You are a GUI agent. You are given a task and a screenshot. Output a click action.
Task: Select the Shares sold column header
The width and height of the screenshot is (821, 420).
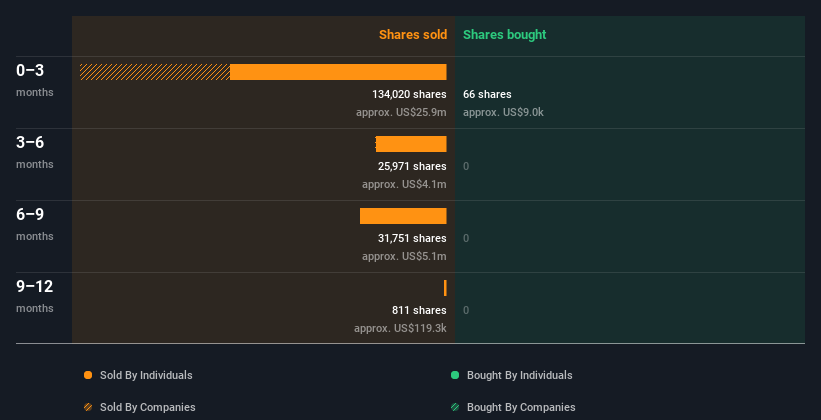point(413,35)
